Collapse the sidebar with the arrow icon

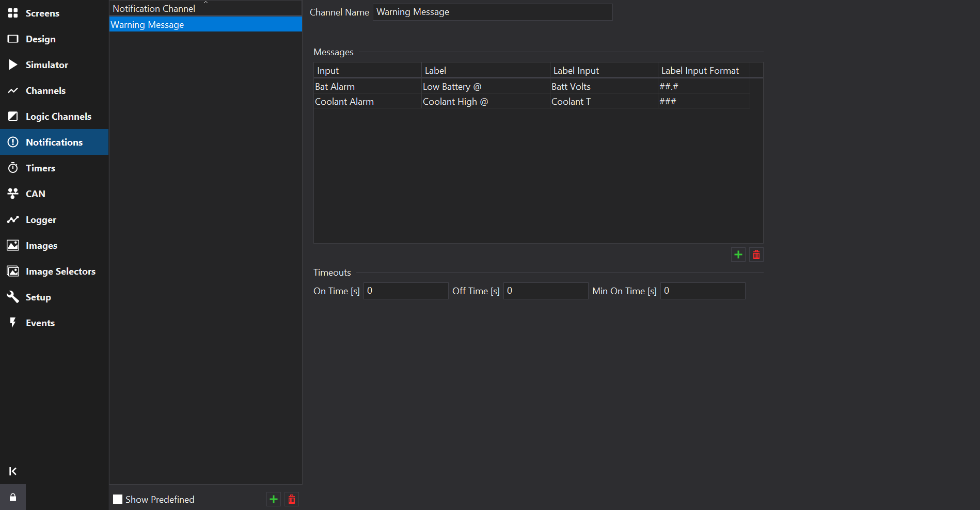click(13, 471)
